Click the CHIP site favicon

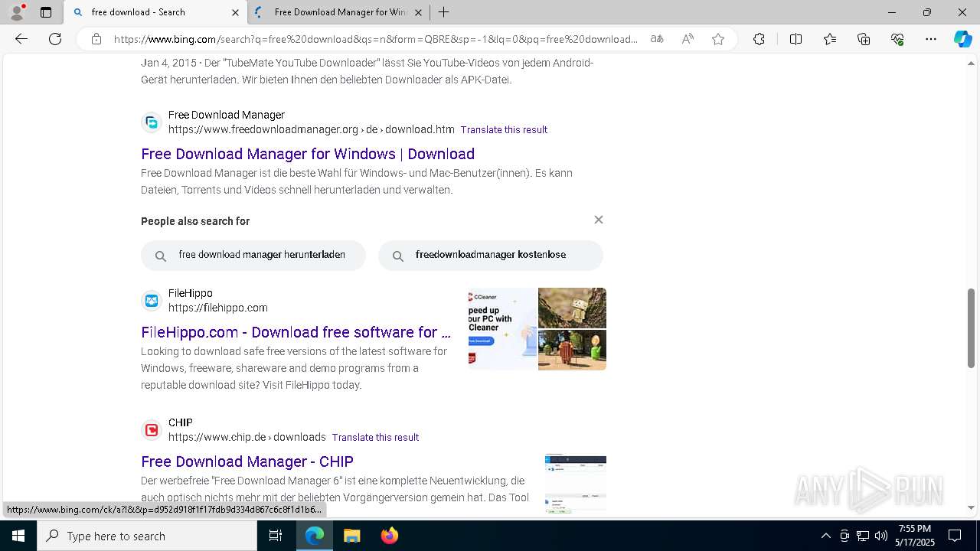click(x=152, y=430)
